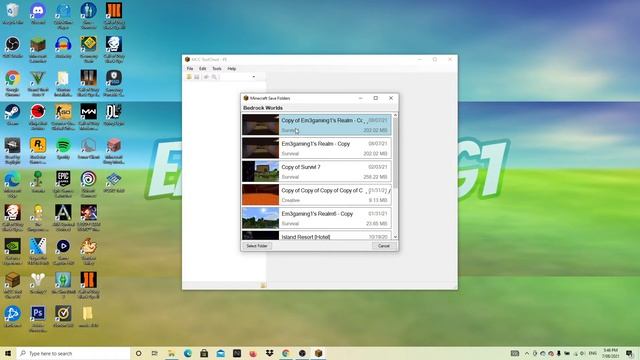Open the Counter-Strike GO desktop icon

click(63, 116)
